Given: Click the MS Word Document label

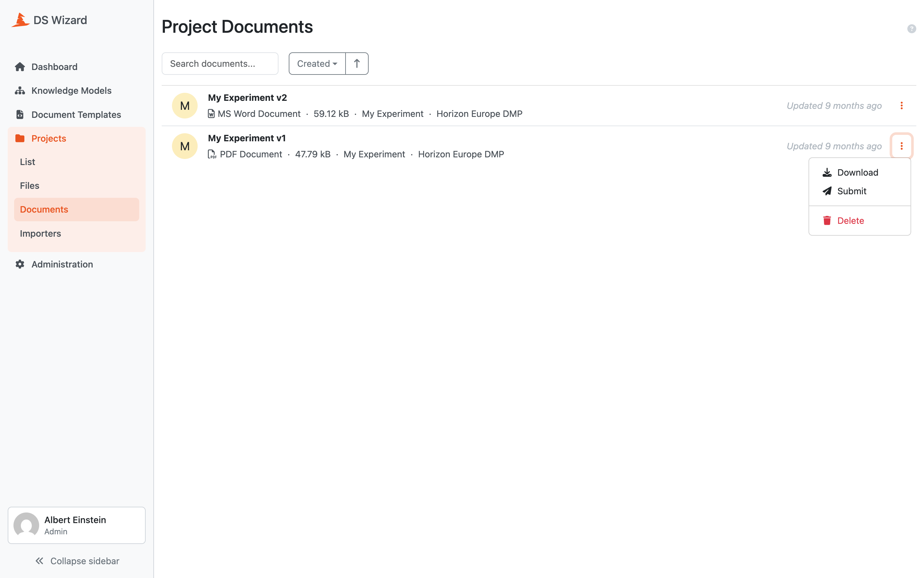Looking at the screenshot, I should click(x=259, y=114).
